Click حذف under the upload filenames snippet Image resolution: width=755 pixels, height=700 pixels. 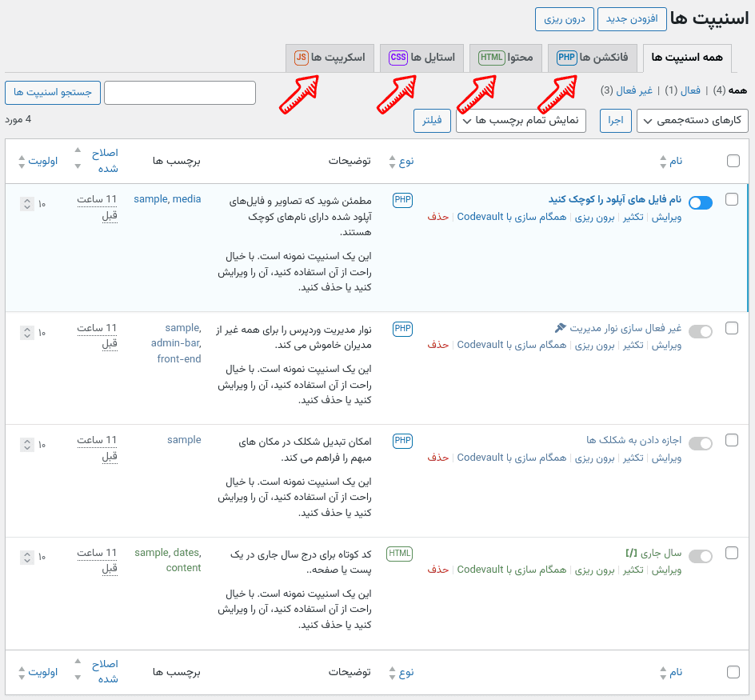438,218
